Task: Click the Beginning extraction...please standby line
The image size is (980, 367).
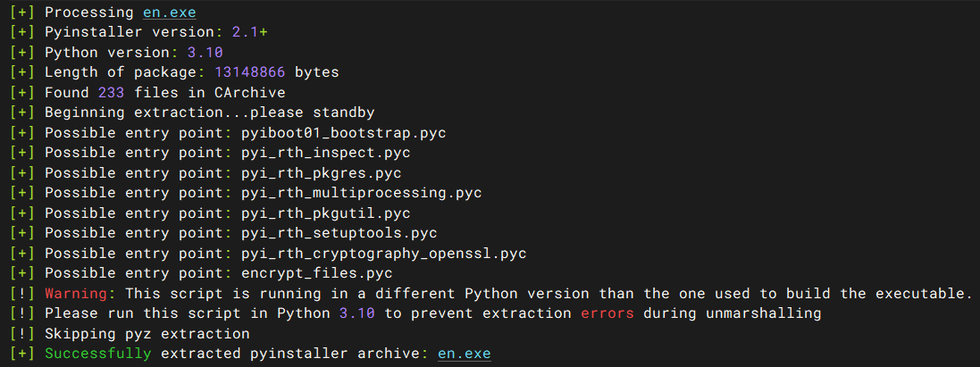Action: 209,113
